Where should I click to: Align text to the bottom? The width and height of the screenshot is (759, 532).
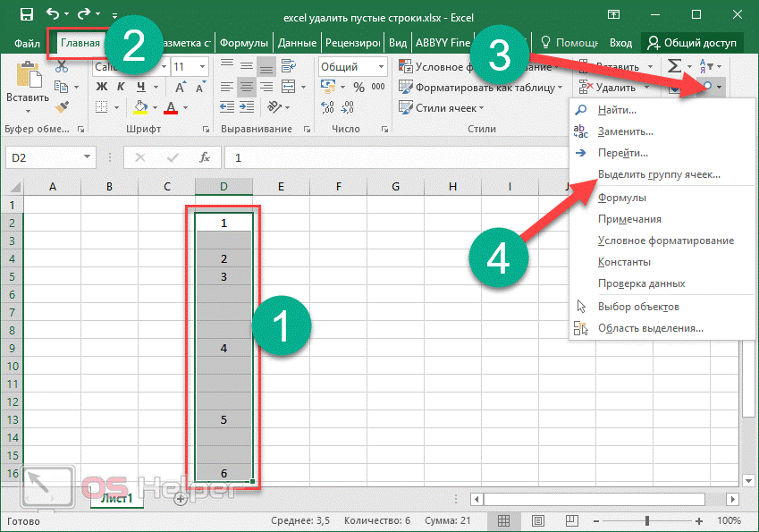(266, 66)
